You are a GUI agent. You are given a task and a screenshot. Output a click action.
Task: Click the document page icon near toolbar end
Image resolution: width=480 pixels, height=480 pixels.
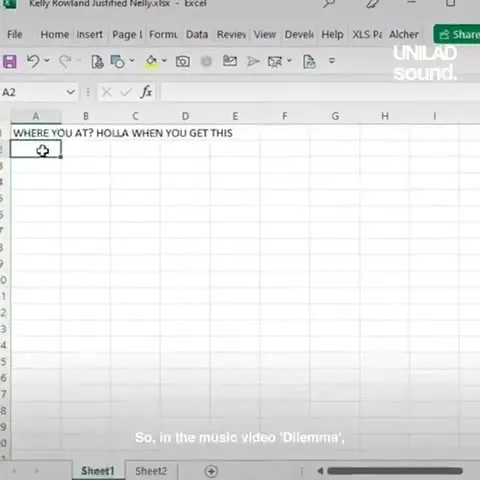coord(309,62)
